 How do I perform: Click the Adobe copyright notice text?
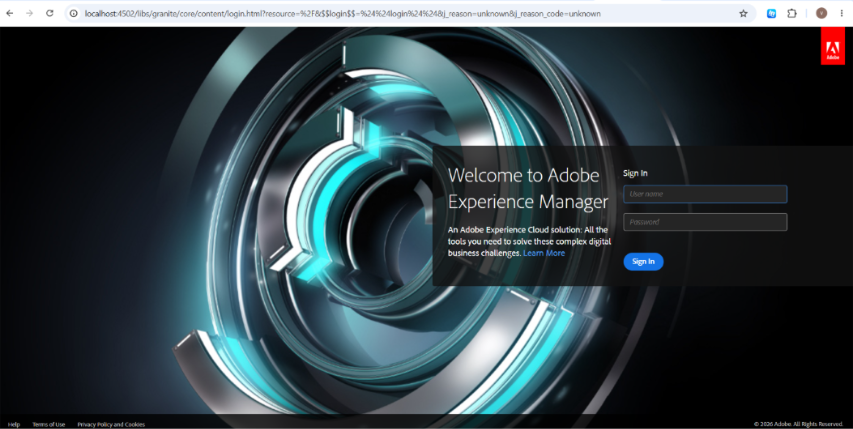pyautogui.click(x=799, y=424)
